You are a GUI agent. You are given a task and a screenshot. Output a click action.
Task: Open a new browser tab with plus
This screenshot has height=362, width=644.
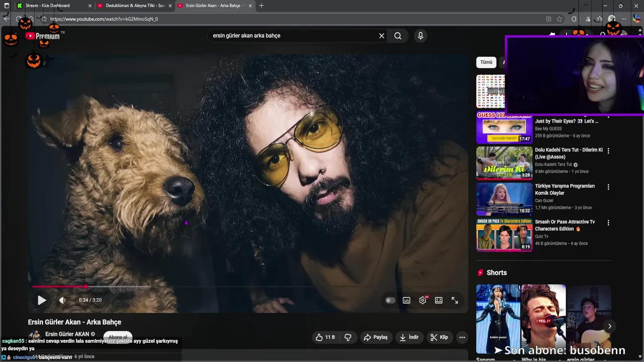pyautogui.click(x=261, y=6)
